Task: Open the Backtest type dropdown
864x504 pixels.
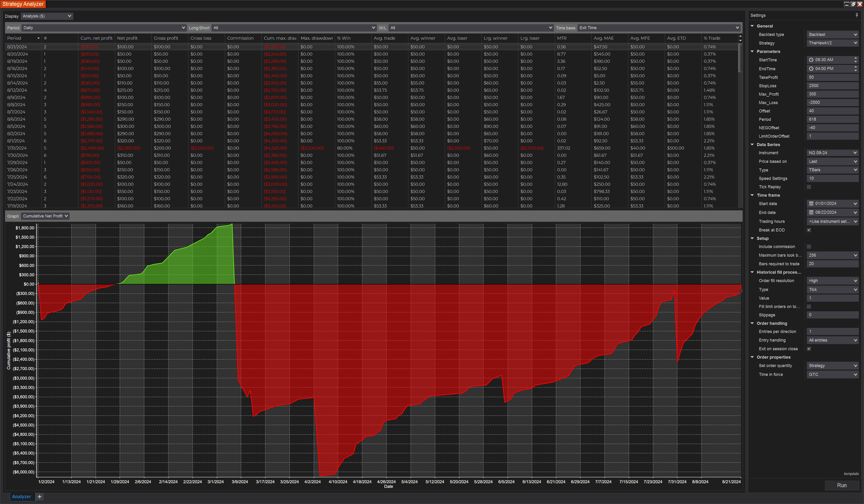Action: coord(833,35)
